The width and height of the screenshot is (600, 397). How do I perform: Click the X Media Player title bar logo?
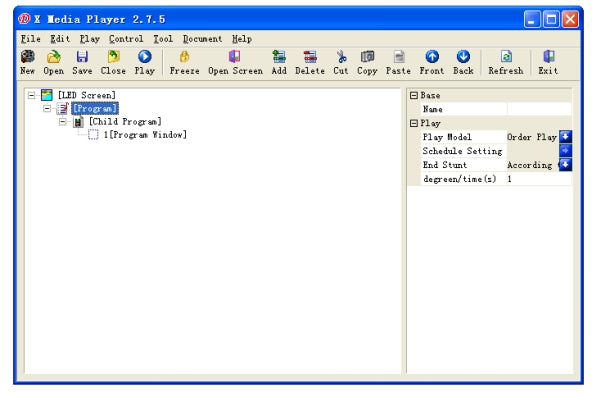click(x=24, y=18)
